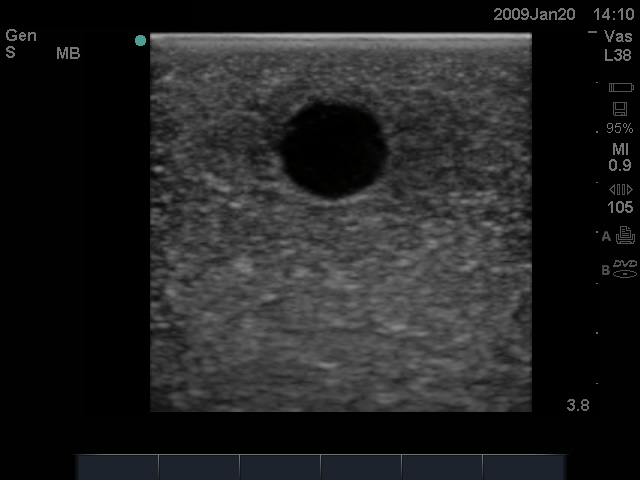Click the clip buffer arrows icon above 105
Image resolution: width=640 pixels, height=480 pixels.
click(x=620, y=189)
